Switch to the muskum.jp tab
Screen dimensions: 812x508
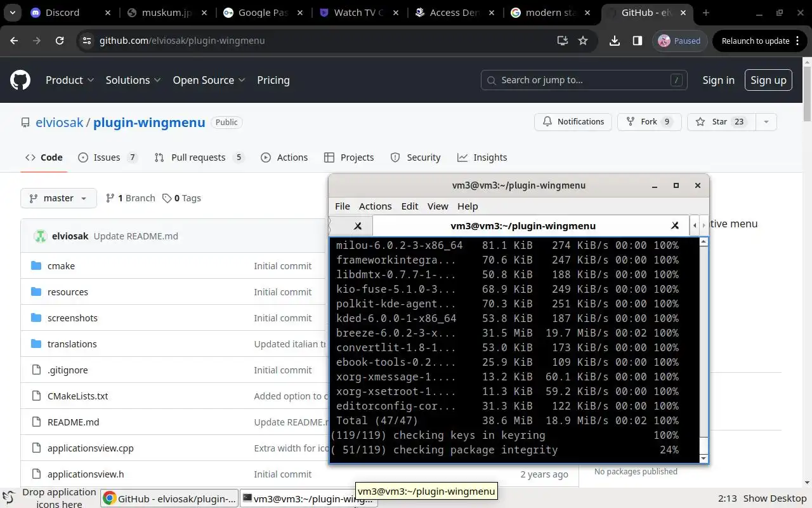167,13
